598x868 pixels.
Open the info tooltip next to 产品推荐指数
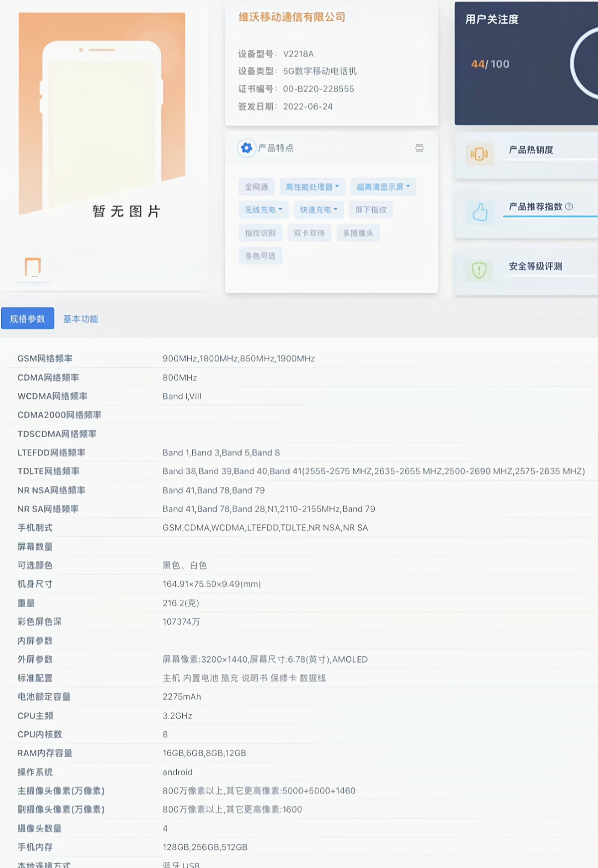570,206
